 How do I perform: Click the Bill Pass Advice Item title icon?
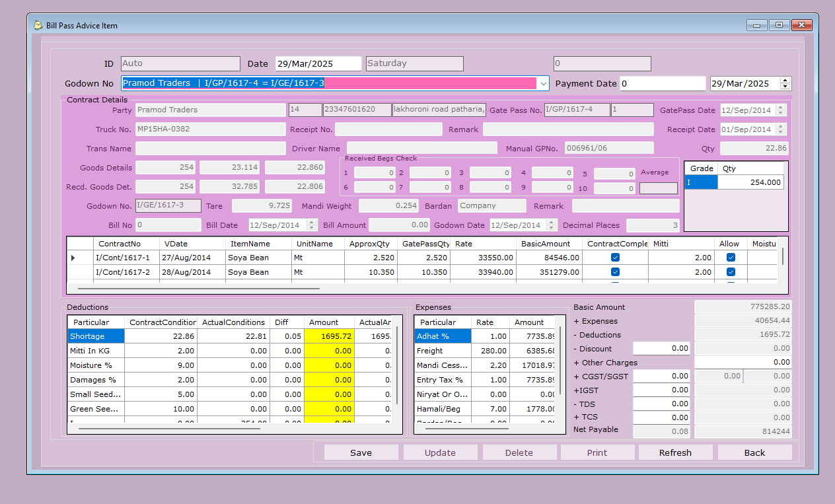click(38, 25)
